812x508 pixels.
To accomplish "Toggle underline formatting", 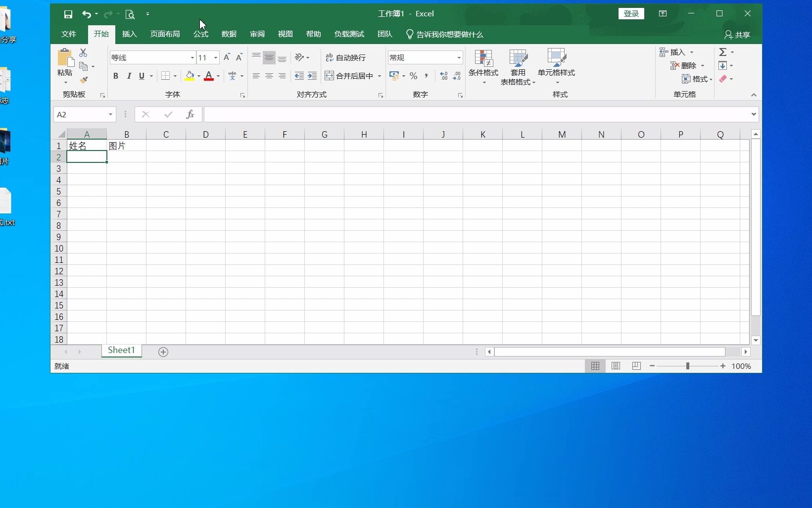I will pos(142,76).
